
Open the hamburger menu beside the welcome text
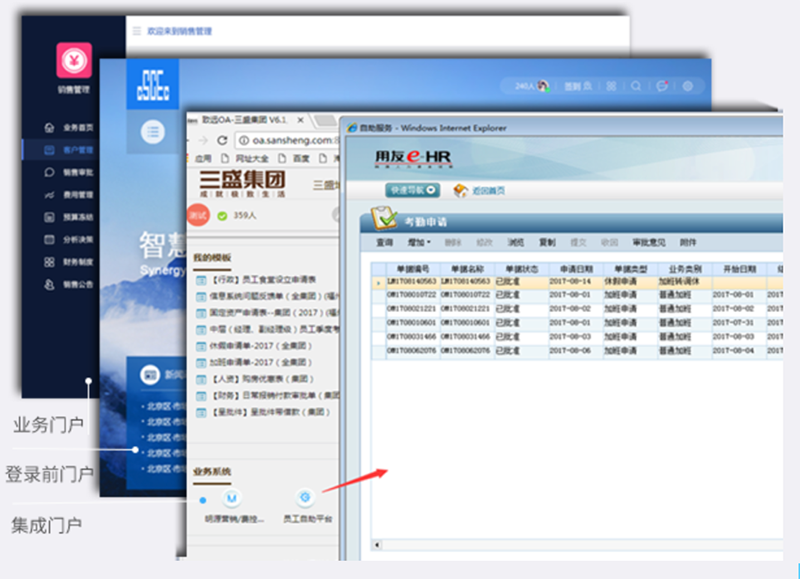[137, 31]
